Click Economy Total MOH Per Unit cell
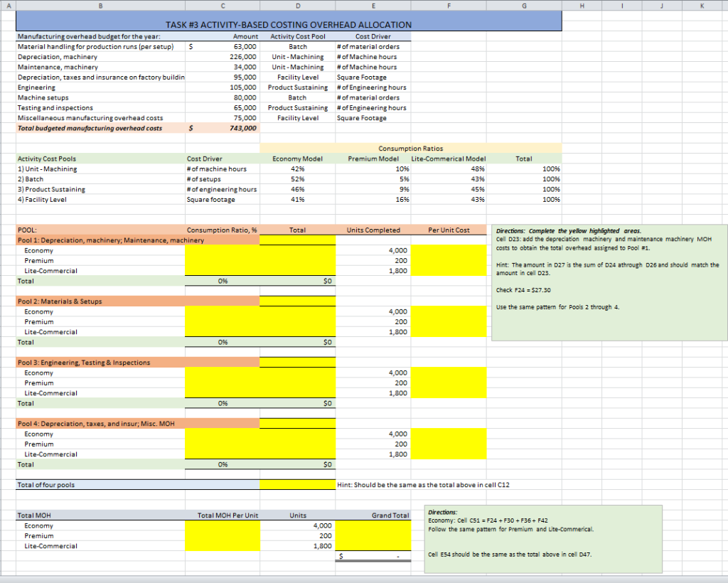728x583 pixels. coord(223,525)
